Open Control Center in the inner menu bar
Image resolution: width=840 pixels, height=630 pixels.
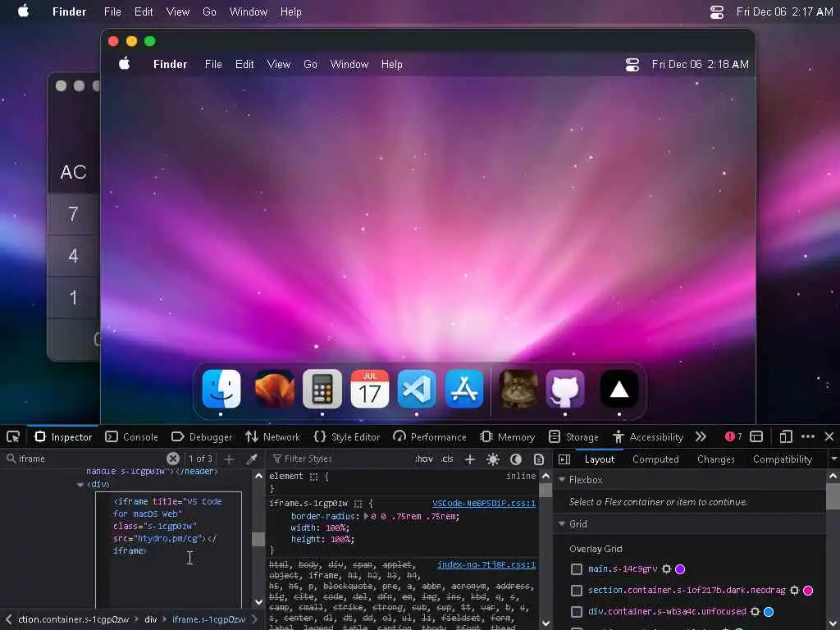click(x=632, y=65)
